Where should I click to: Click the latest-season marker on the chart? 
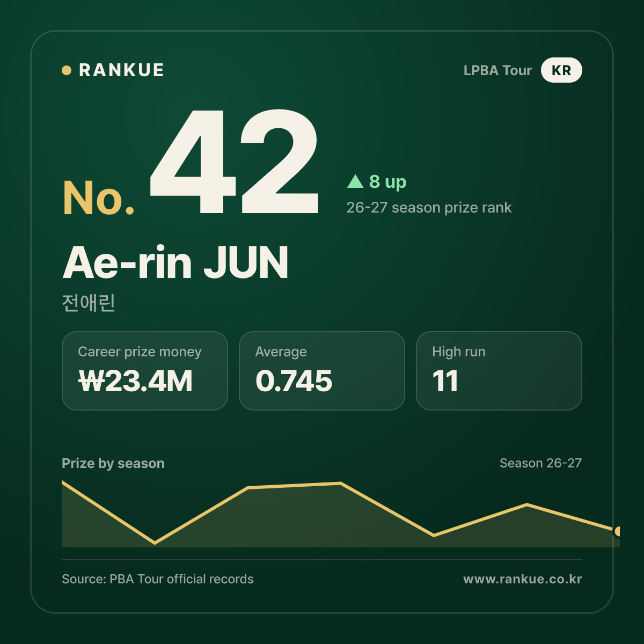coord(618,531)
